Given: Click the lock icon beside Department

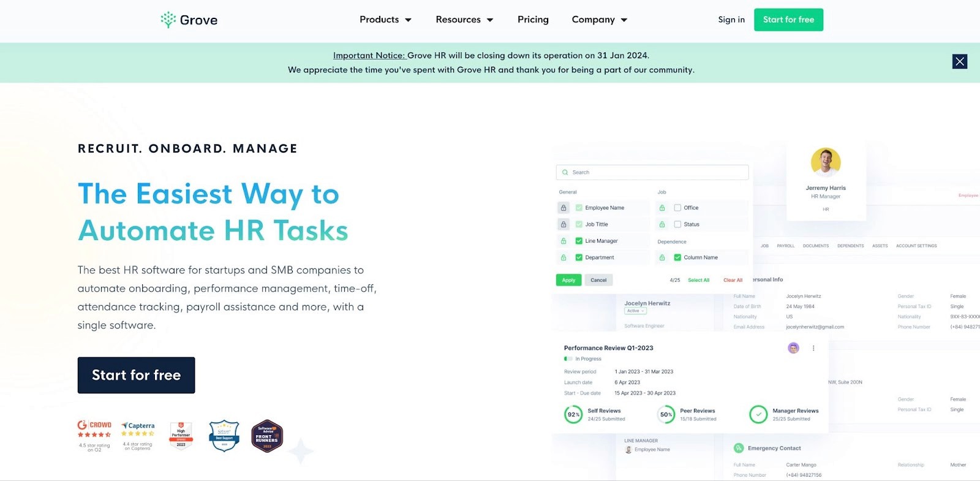Looking at the screenshot, I should [563, 257].
